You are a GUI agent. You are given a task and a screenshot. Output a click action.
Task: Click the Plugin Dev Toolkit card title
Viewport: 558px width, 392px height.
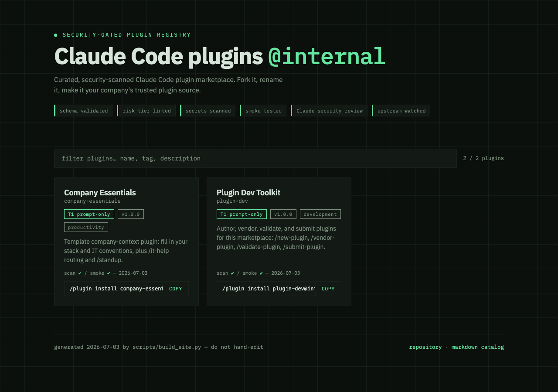point(248,192)
